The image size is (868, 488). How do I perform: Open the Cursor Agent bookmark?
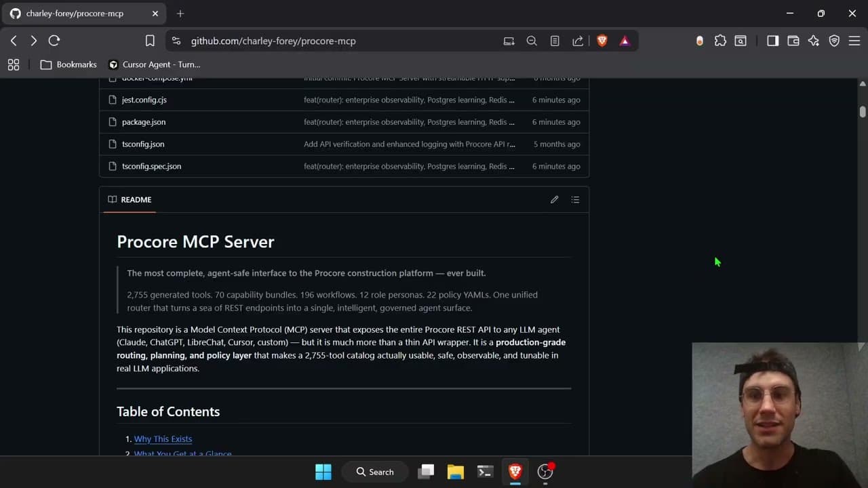click(155, 64)
